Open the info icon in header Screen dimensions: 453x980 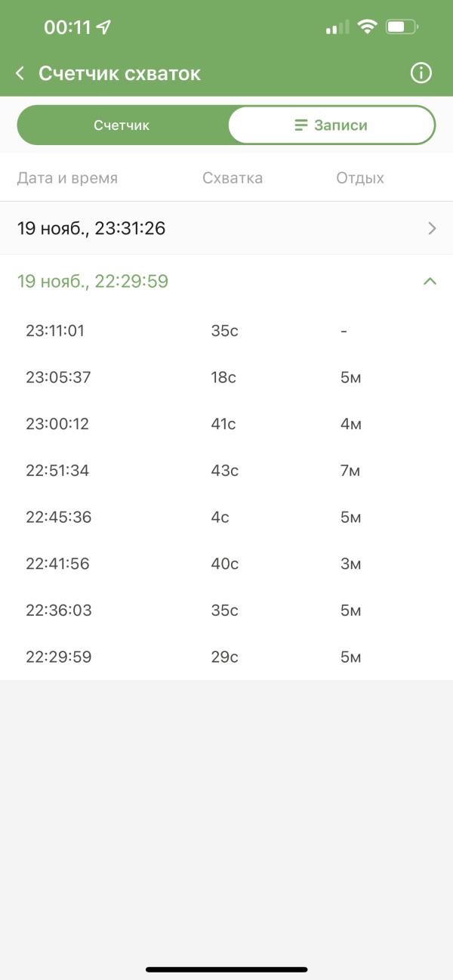click(x=421, y=73)
